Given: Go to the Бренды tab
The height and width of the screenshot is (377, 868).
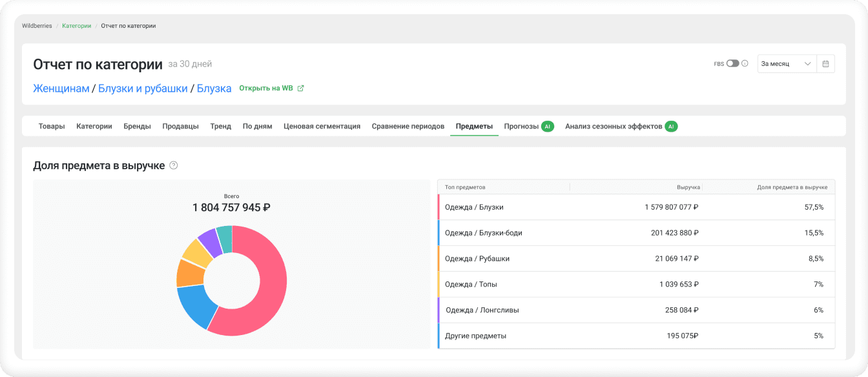Looking at the screenshot, I should pyautogui.click(x=137, y=127).
